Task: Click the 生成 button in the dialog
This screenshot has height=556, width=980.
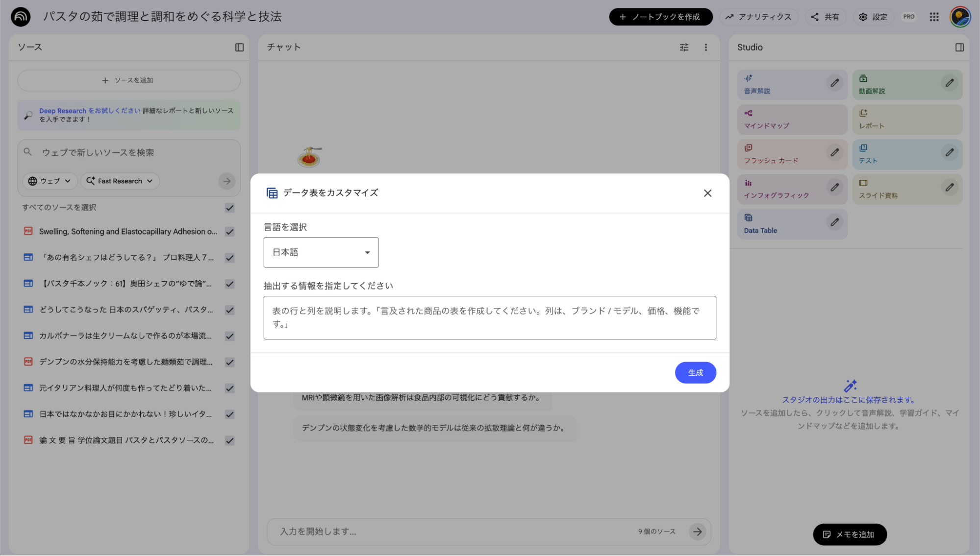Action: pos(695,372)
